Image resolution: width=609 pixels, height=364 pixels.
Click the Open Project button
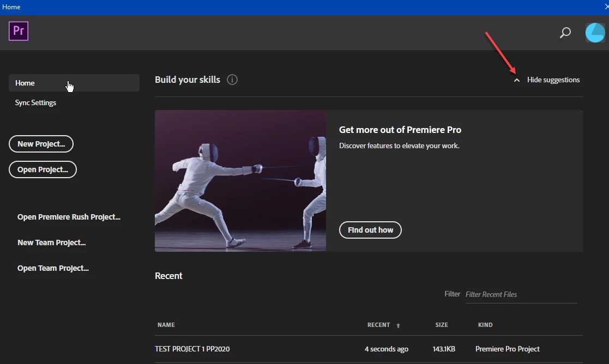coord(43,169)
